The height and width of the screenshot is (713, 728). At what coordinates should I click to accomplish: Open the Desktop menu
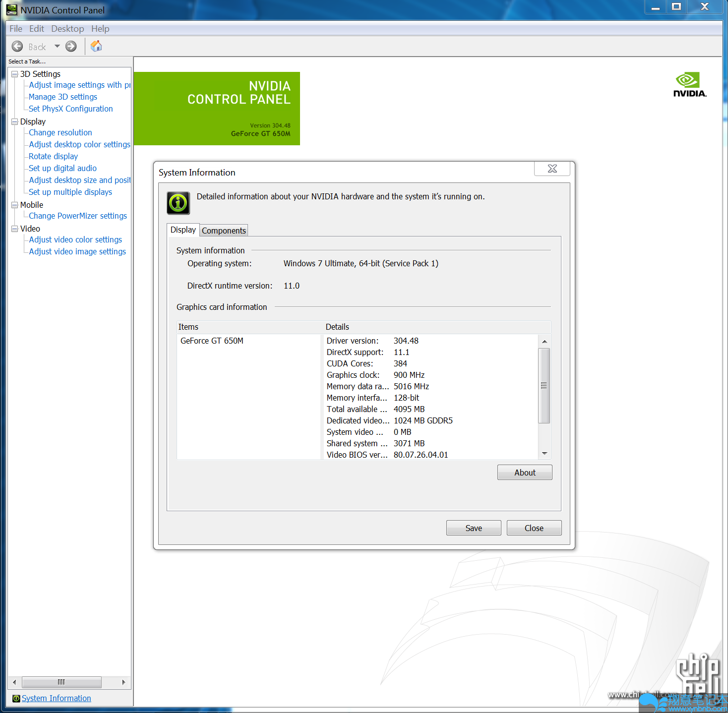(x=67, y=29)
